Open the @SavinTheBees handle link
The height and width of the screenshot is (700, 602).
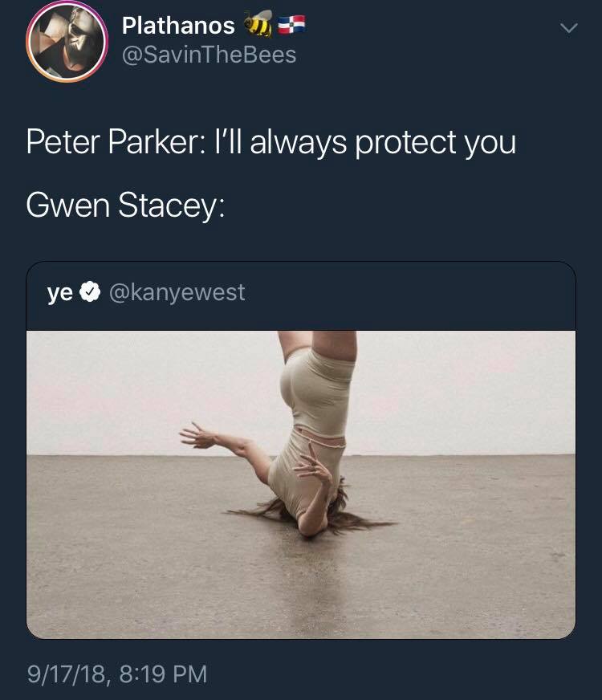point(209,55)
